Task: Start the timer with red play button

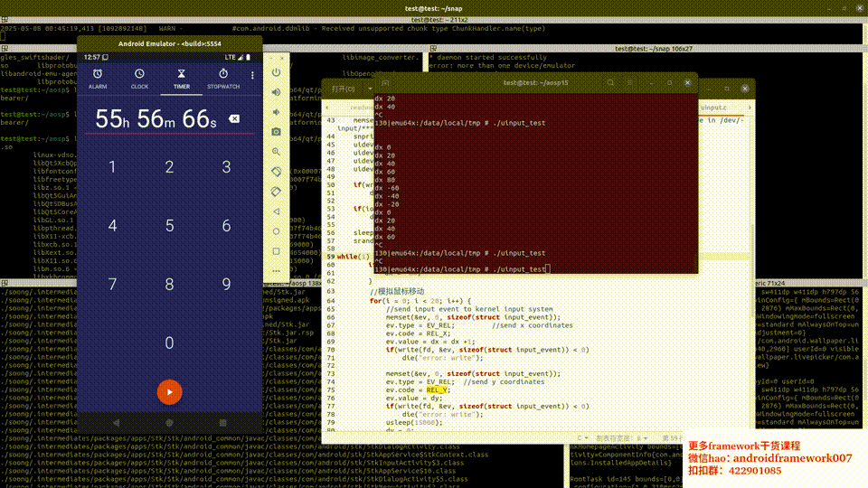Action: tap(169, 392)
